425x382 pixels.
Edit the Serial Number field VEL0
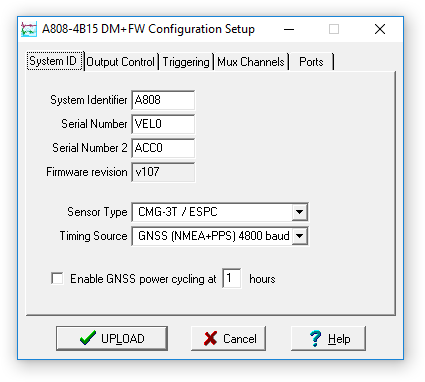(x=163, y=124)
